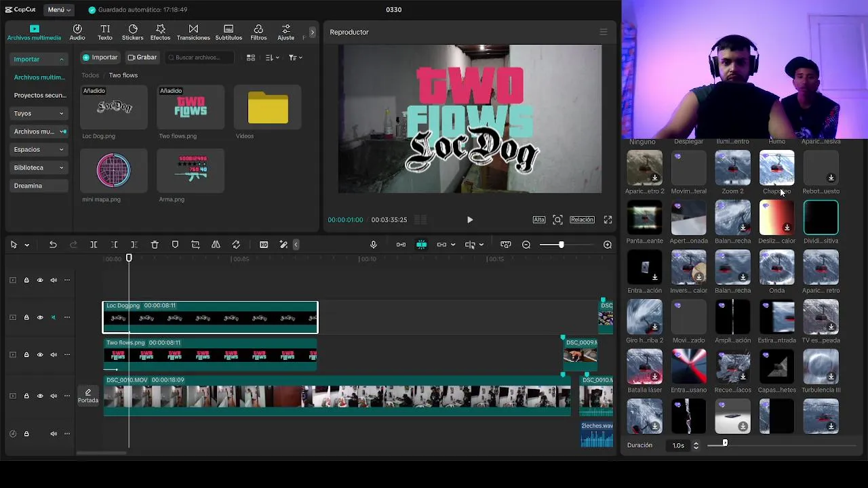Mute the 2leches.wav audio track
The width and height of the screenshot is (868, 488).
coord(54,434)
